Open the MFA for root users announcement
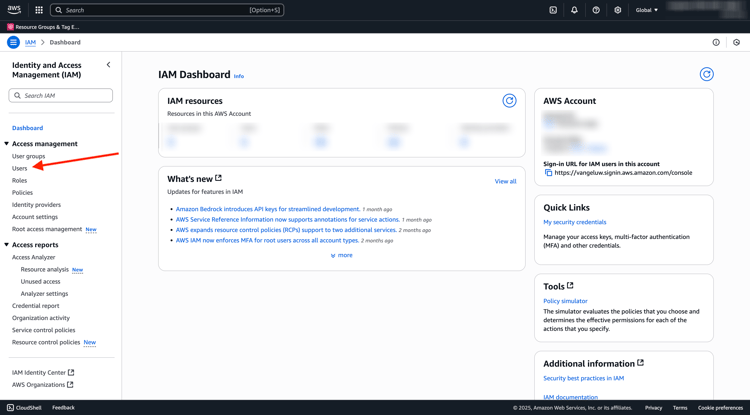The width and height of the screenshot is (750, 415). pyautogui.click(x=267, y=240)
